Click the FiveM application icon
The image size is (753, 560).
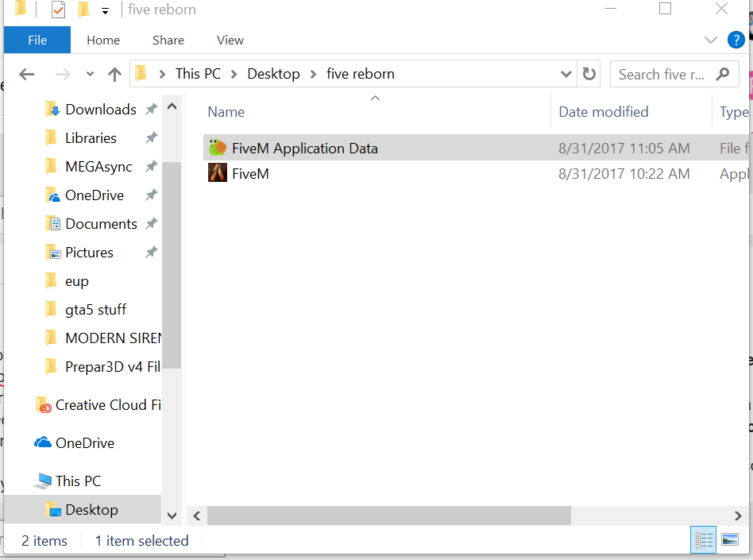coord(218,173)
